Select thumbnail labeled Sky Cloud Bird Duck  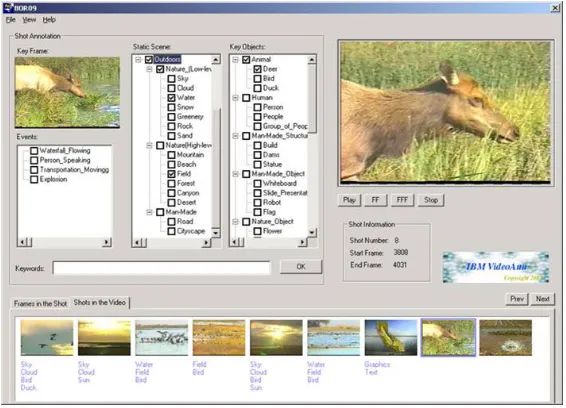point(47,338)
